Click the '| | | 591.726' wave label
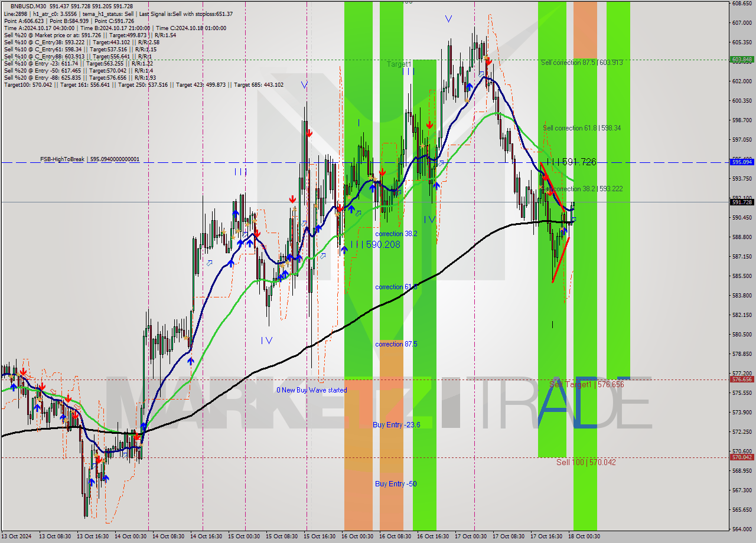 [571, 162]
